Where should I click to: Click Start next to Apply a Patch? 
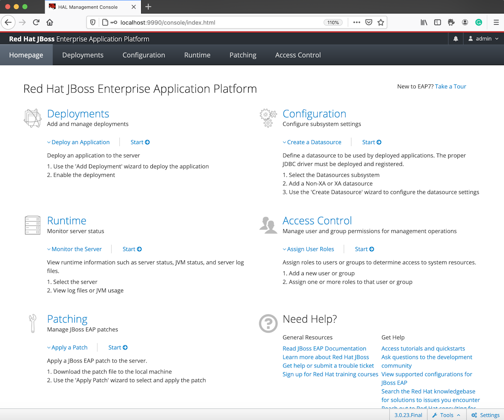pos(118,347)
